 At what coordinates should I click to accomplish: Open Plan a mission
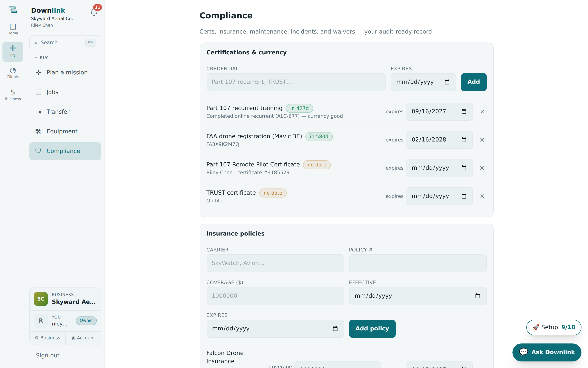65,73
